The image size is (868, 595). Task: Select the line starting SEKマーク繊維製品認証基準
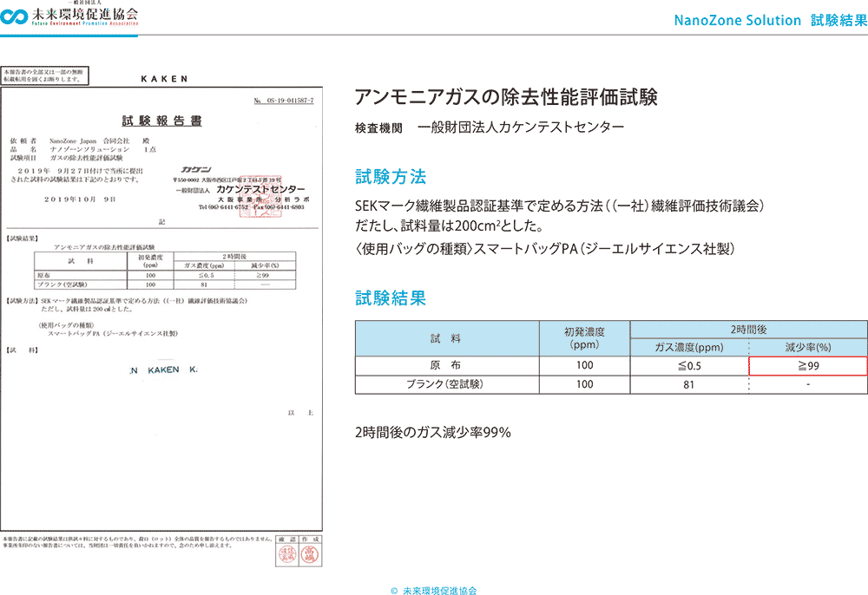(560, 206)
